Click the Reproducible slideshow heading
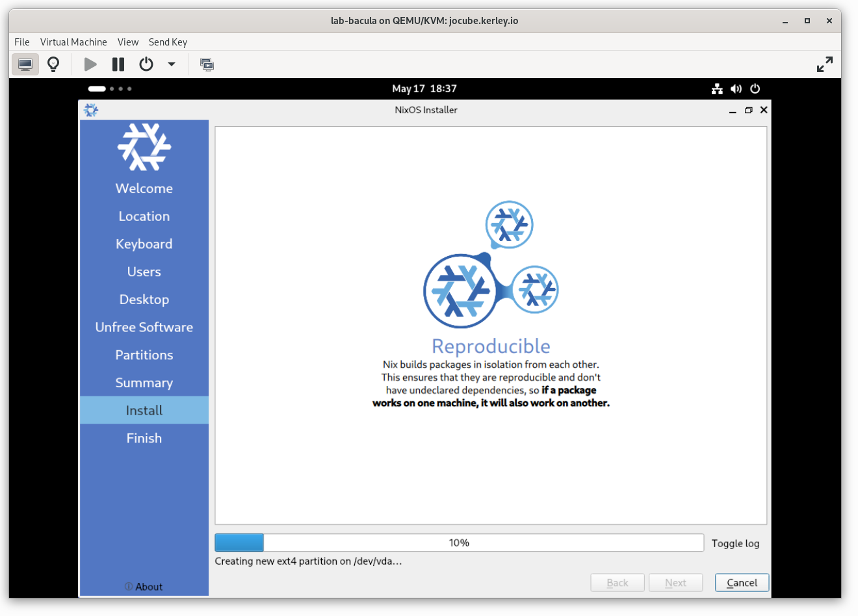 click(491, 346)
